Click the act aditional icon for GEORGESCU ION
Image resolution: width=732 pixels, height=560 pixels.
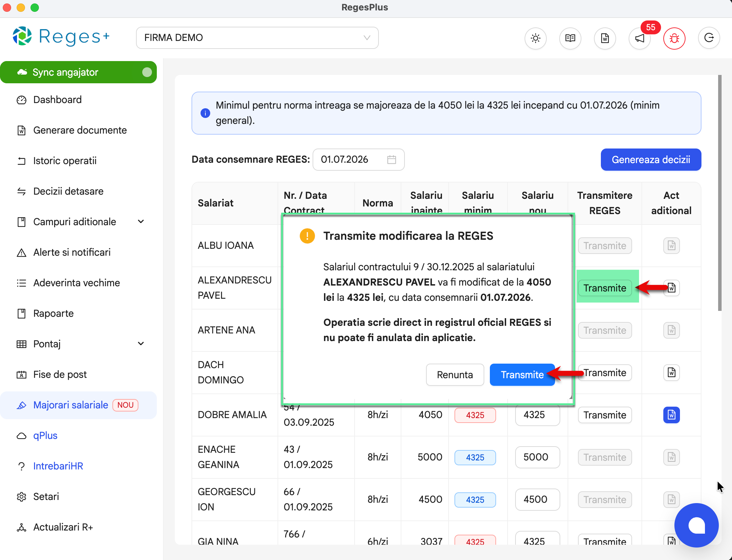pos(672,500)
